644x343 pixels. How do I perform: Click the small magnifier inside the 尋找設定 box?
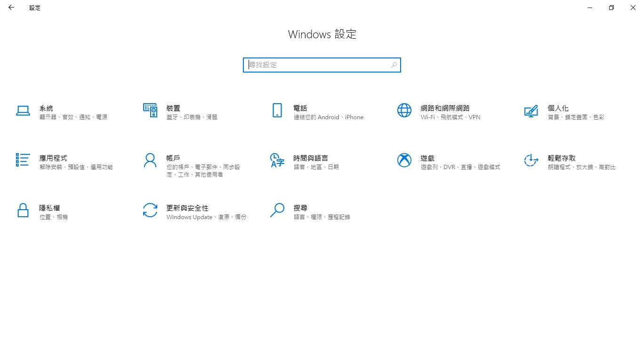coord(394,65)
